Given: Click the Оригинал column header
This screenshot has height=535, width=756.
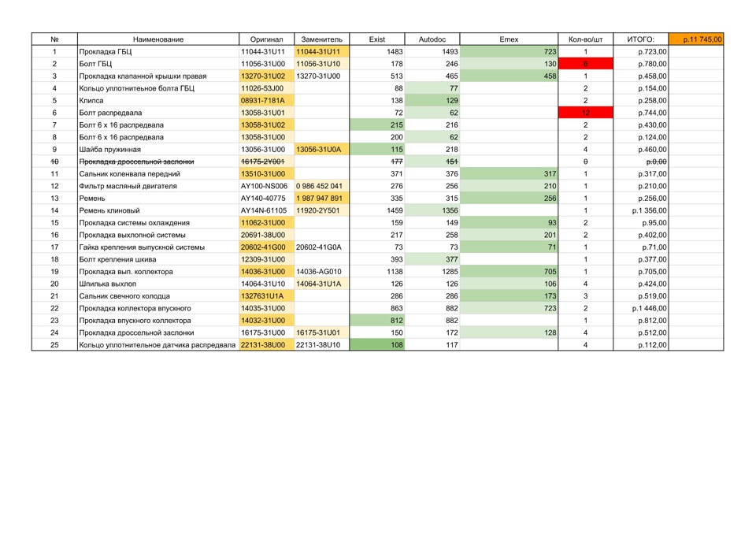Looking at the screenshot, I should [x=266, y=39].
